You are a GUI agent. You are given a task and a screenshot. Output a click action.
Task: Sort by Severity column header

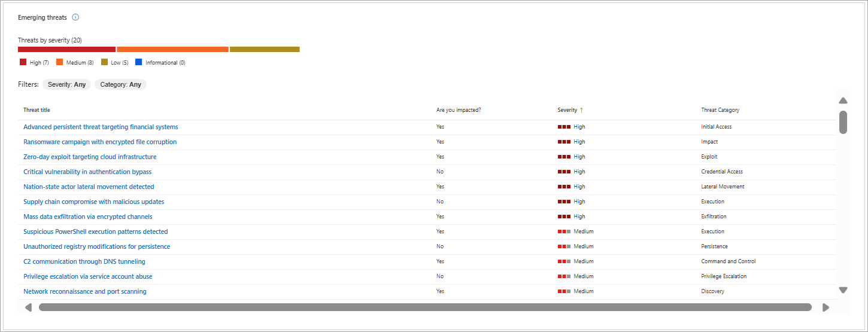pyautogui.click(x=567, y=110)
